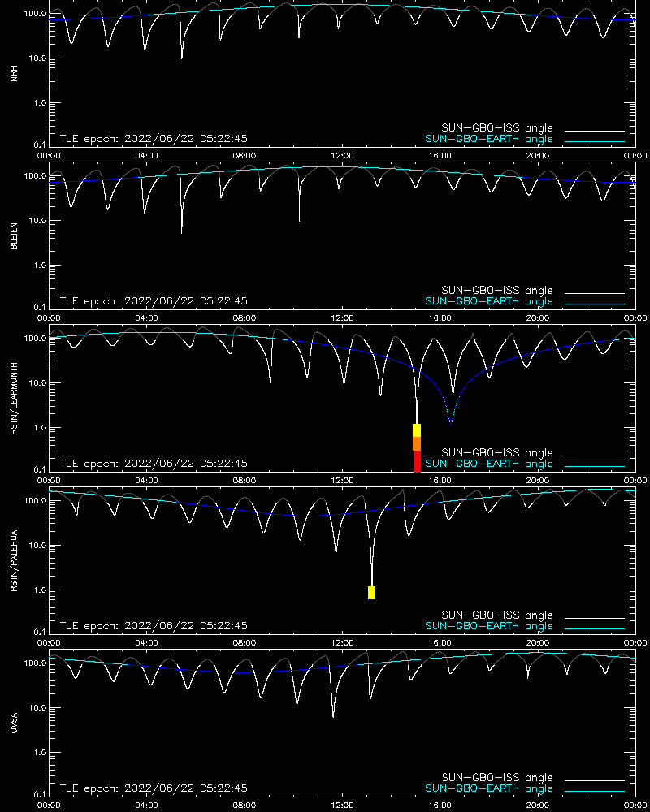Viewport: 650px width, 812px height.
Task: Click TLE epoch text in BLEIEN panel
Action: point(154,301)
